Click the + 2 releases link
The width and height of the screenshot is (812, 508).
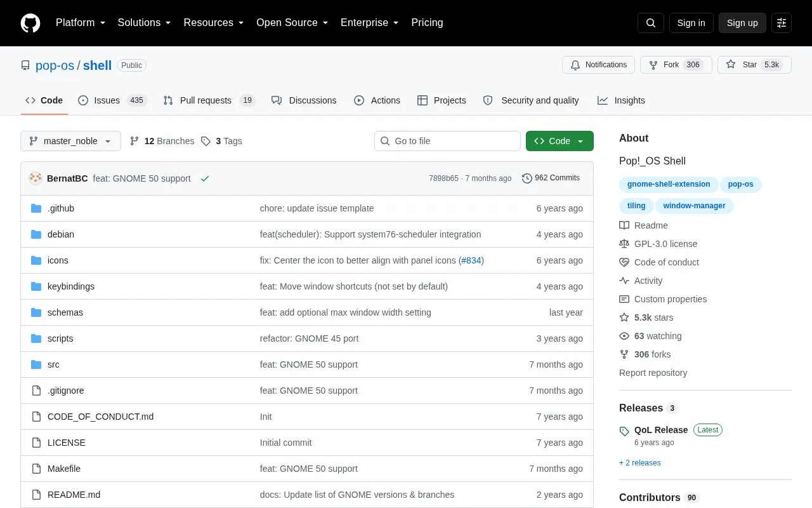[640, 463]
